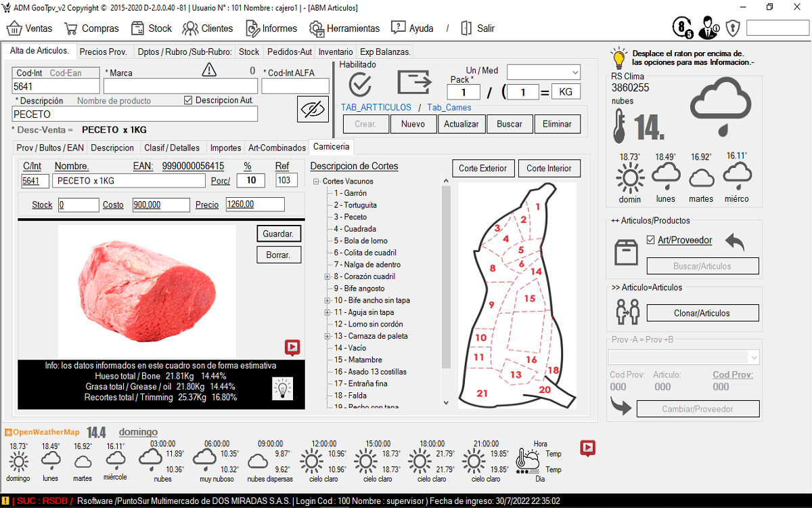Open the Compras cart menu
This screenshot has width=812, height=508.
(x=91, y=28)
